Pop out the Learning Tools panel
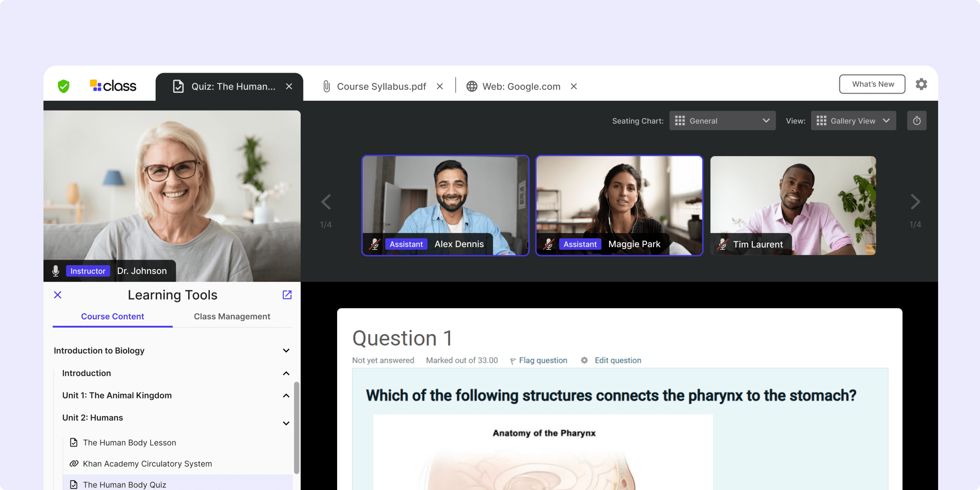The height and width of the screenshot is (490, 980). click(287, 295)
